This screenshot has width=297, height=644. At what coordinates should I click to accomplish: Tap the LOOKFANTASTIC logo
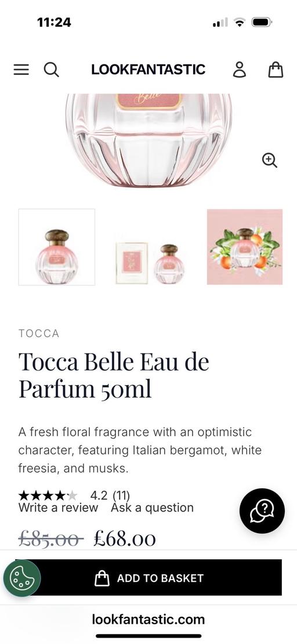click(x=148, y=70)
